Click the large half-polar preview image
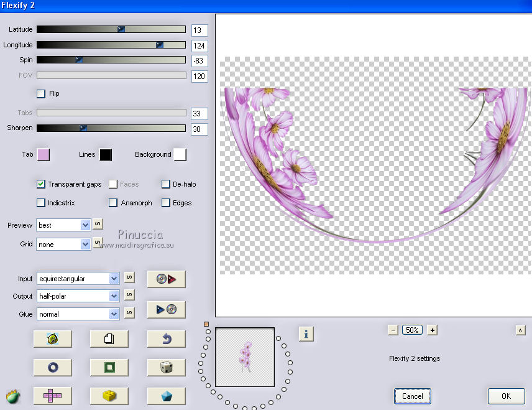The height and width of the screenshot is (410, 532). 374,165
